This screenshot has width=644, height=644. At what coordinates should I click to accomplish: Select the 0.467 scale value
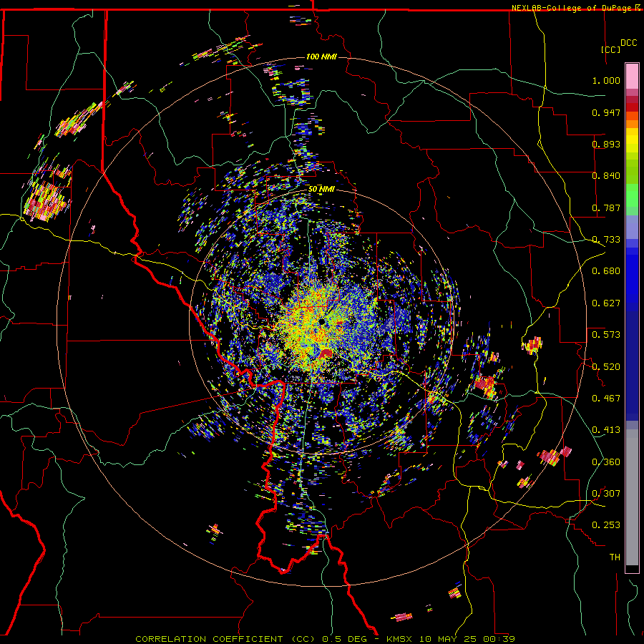coord(606,399)
